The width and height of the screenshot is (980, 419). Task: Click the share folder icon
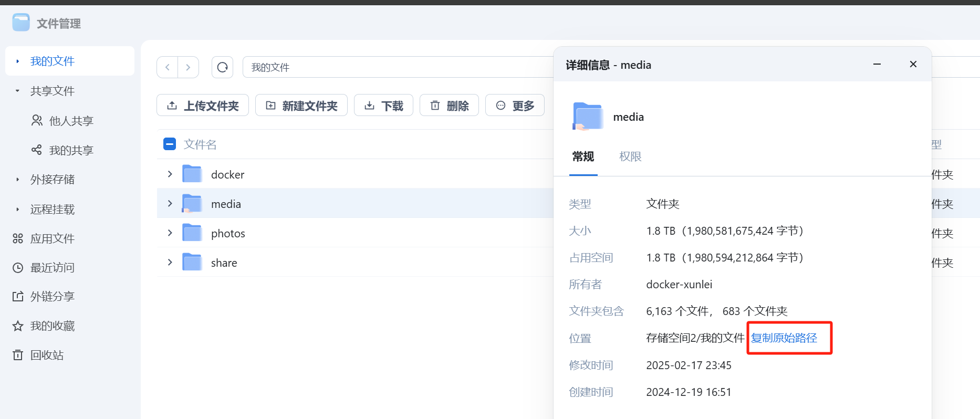click(192, 262)
